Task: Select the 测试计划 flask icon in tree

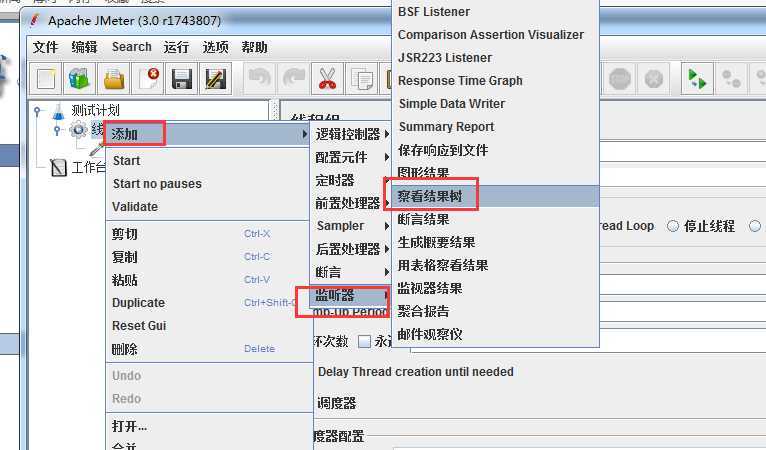Action: [x=58, y=111]
